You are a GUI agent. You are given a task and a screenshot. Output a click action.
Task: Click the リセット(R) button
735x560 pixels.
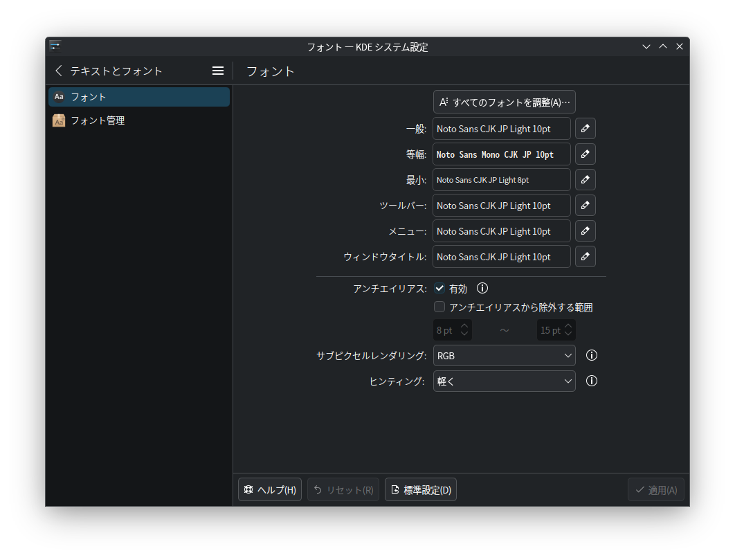(x=343, y=489)
